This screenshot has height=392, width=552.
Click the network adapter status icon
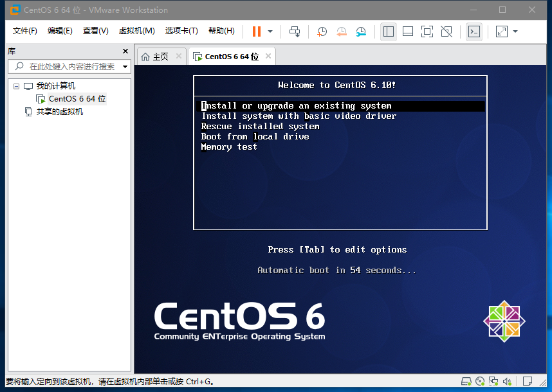coord(494,381)
